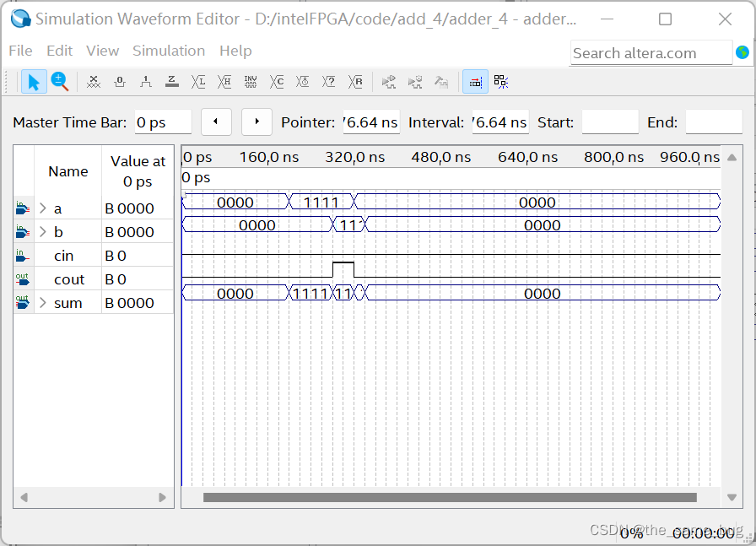756x546 pixels.
Task: Click the 320,0 ns ruler mark
Action: point(355,157)
